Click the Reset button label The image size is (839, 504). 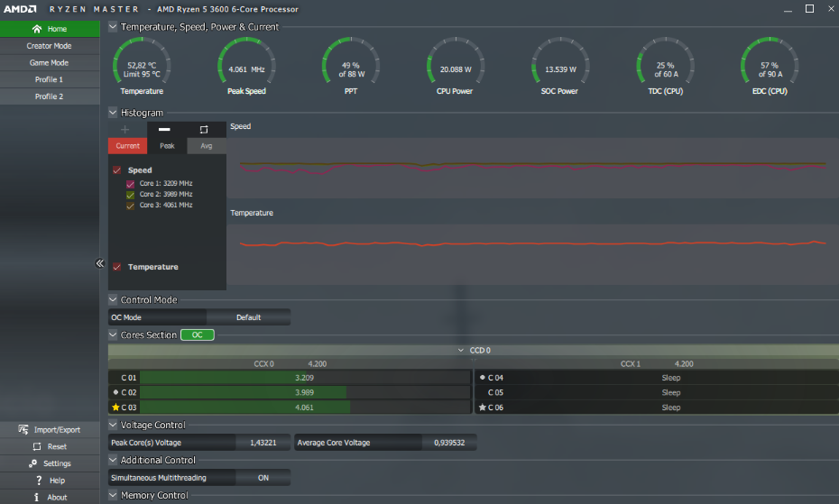[x=57, y=447]
